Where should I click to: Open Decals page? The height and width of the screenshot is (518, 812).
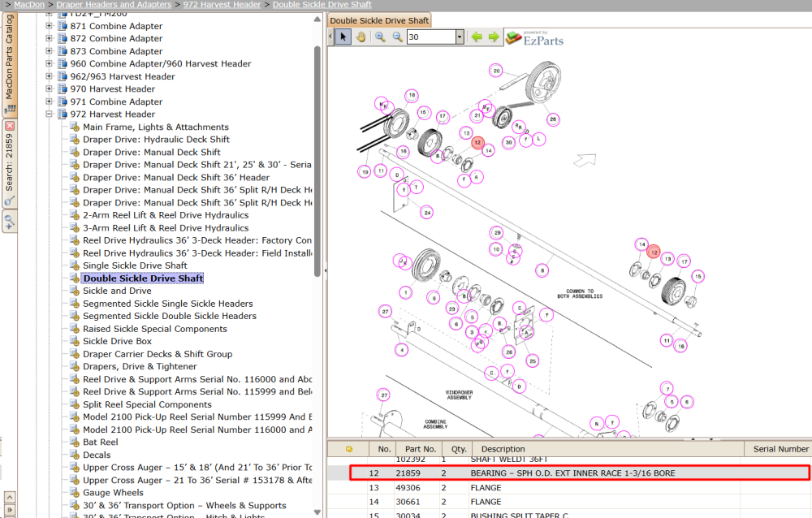click(x=97, y=455)
